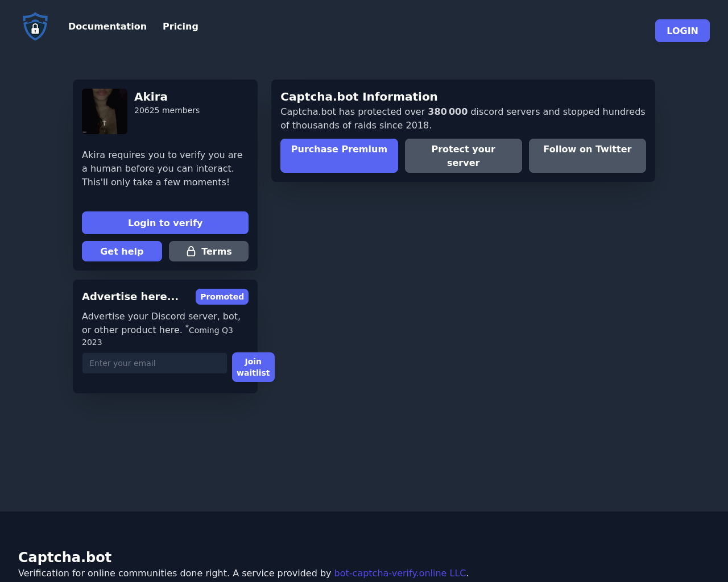Click the Coming Q3 2023 note

[158, 336]
